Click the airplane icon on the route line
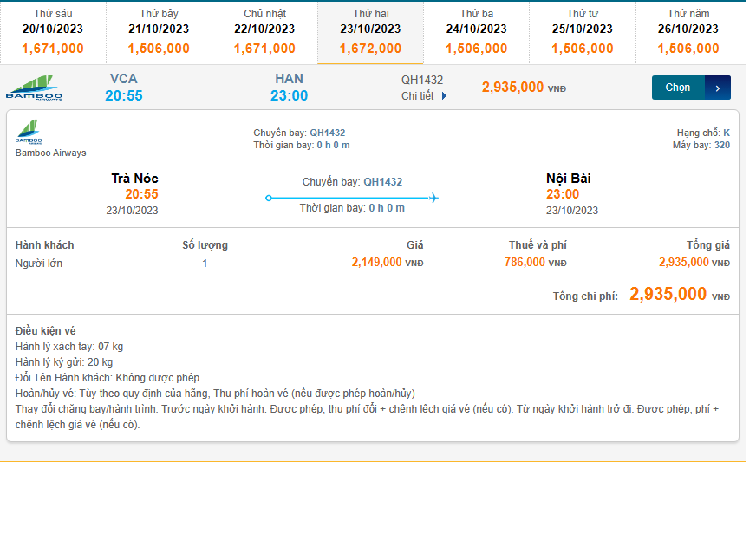The height and width of the screenshot is (534, 756). pos(433,198)
